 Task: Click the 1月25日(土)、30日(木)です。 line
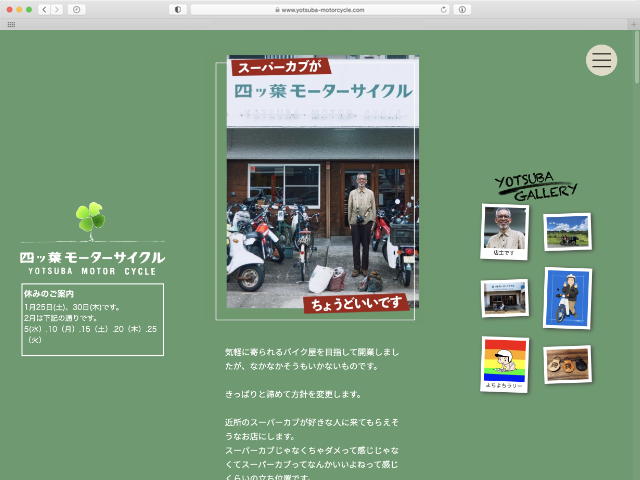point(72,307)
